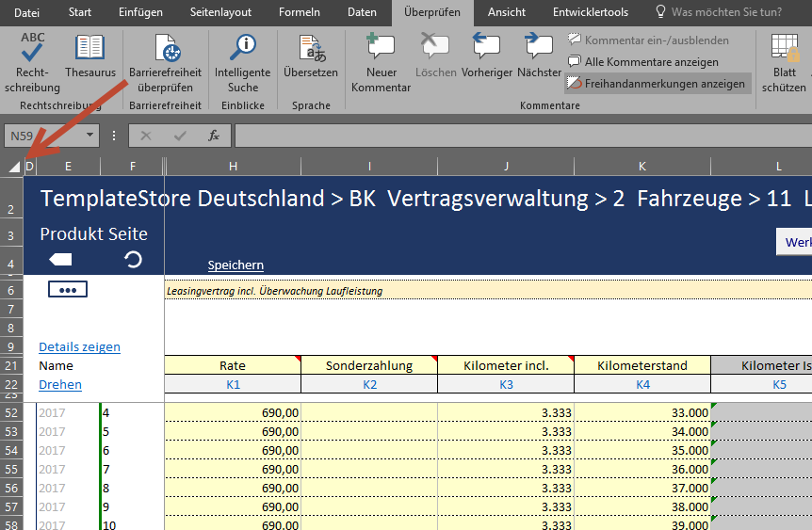The height and width of the screenshot is (530, 812).
Task: Click the Select All corner triangle
Action: tap(13, 167)
